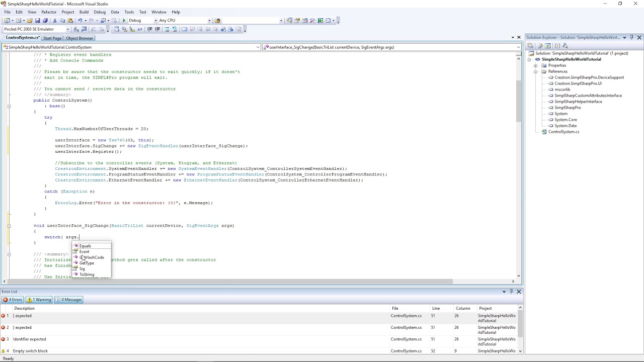Toggle a bookmark on current line
644x362 pixels.
(184, 29)
